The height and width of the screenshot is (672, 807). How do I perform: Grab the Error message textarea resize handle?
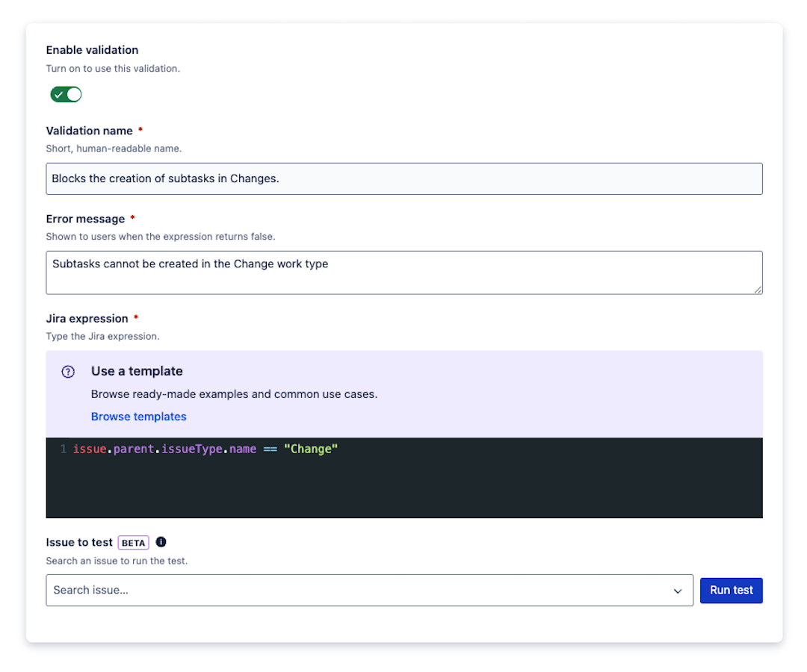pos(758,290)
